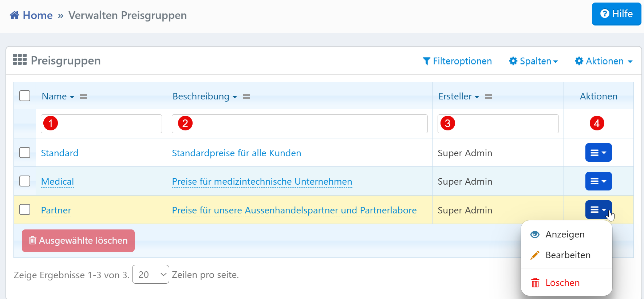Click the drag handle next to Name column
Viewport: 644px width, 299px height.
point(84,97)
